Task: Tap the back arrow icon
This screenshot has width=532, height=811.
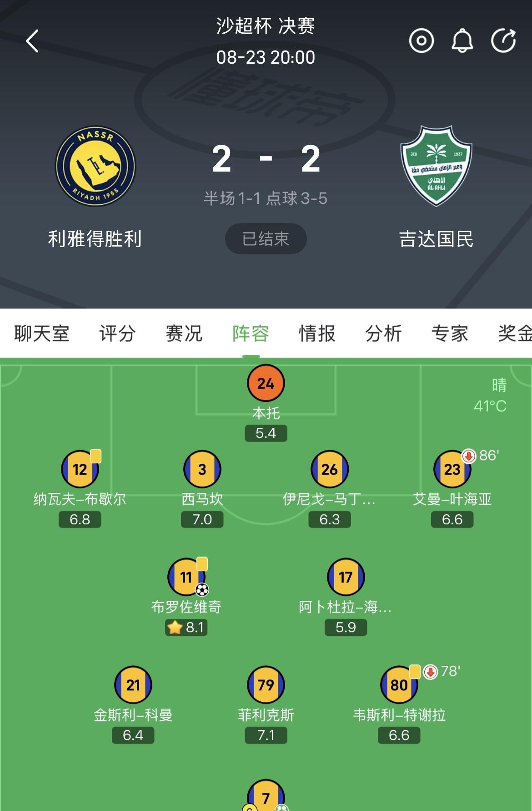Action: 32,41
